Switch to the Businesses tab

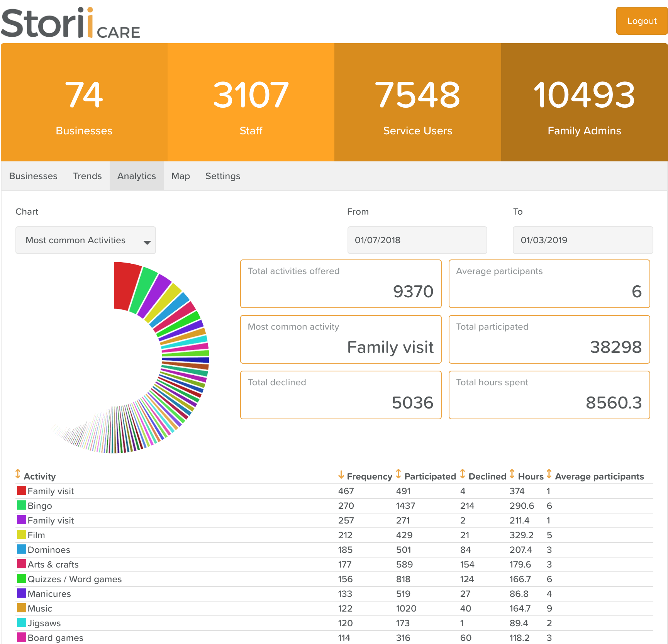[33, 176]
